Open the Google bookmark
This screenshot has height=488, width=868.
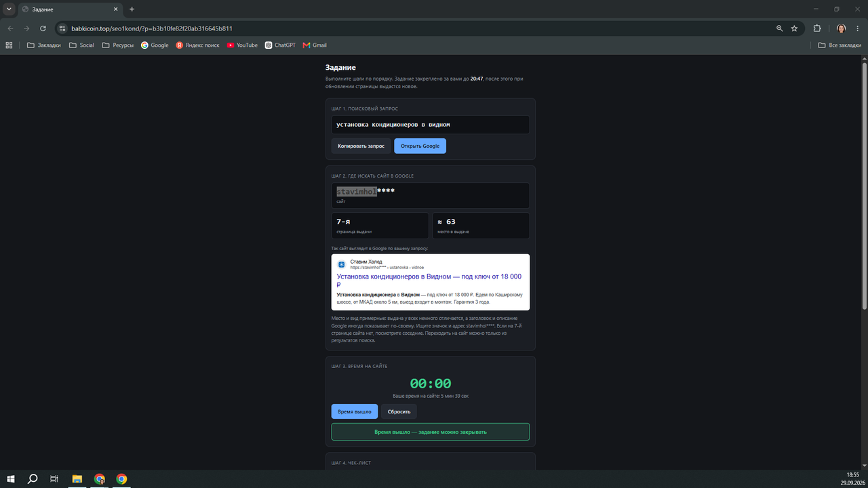[155, 45]
